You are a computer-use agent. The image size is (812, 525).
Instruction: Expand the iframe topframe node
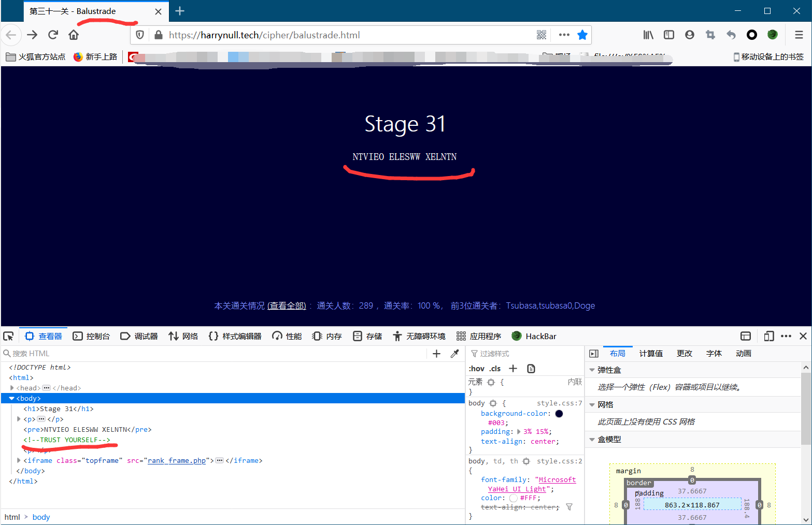tap(19, 460)
